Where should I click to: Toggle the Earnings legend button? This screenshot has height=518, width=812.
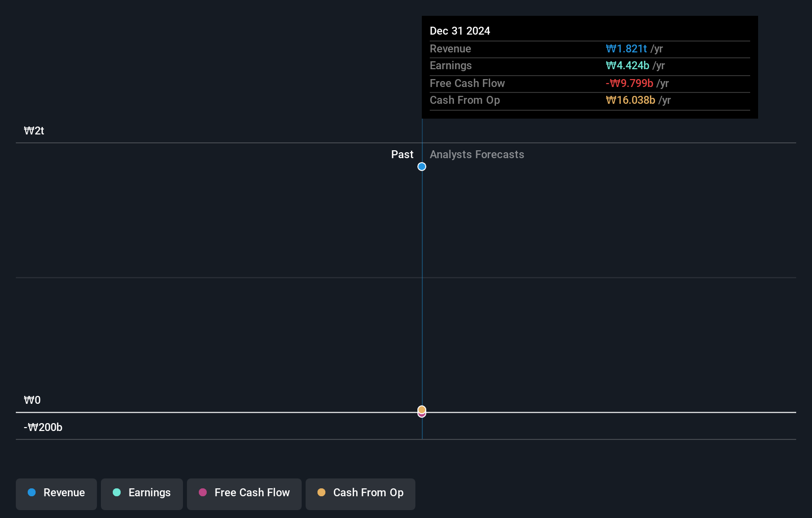(x=142, y=494)
